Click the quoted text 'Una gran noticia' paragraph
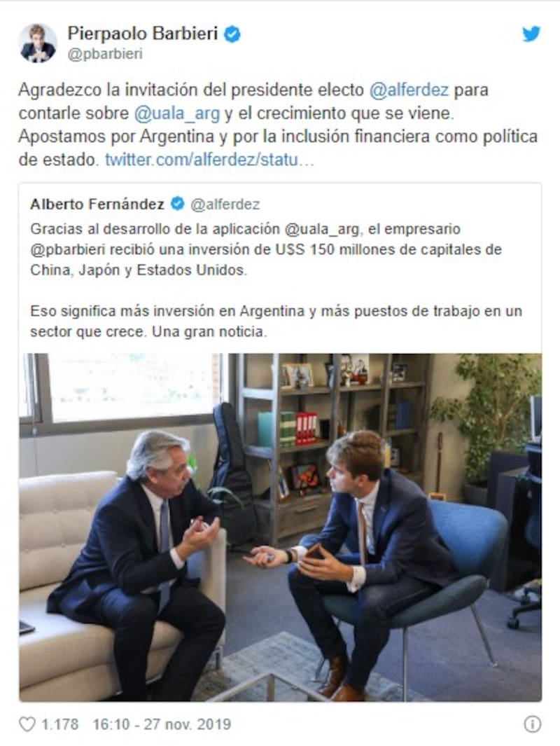560x746 pixels. point(276,321)
